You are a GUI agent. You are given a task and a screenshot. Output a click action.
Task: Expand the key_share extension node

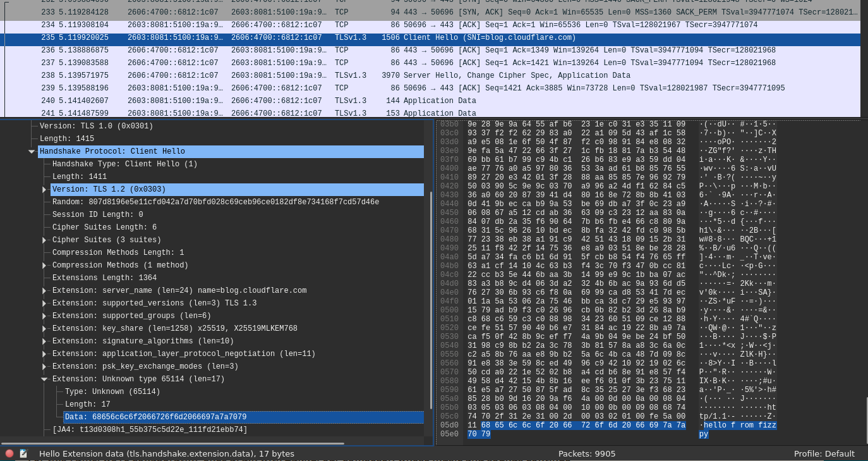[44, 329]
